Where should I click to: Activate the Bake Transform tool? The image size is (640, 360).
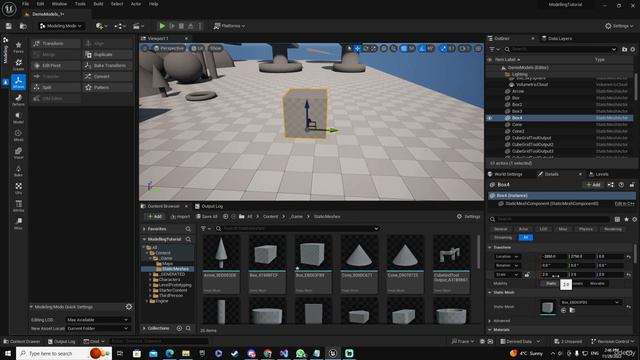pos(108,65)
